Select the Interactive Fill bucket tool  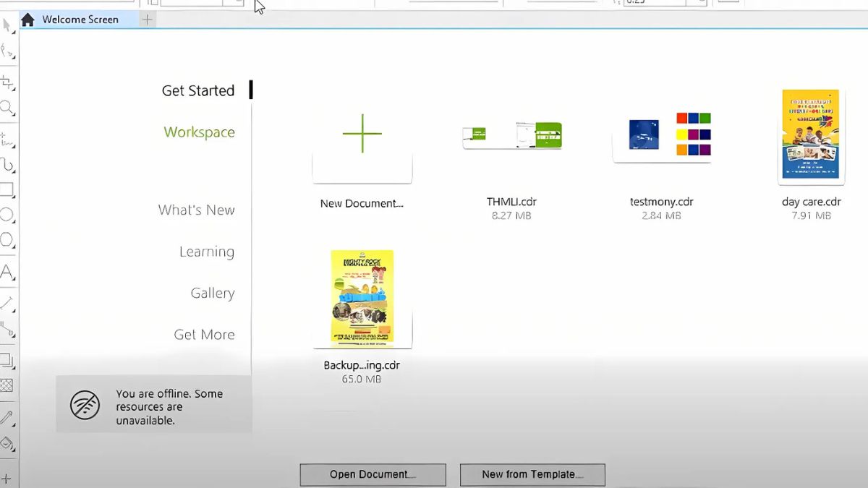click(x=7, y=442)
